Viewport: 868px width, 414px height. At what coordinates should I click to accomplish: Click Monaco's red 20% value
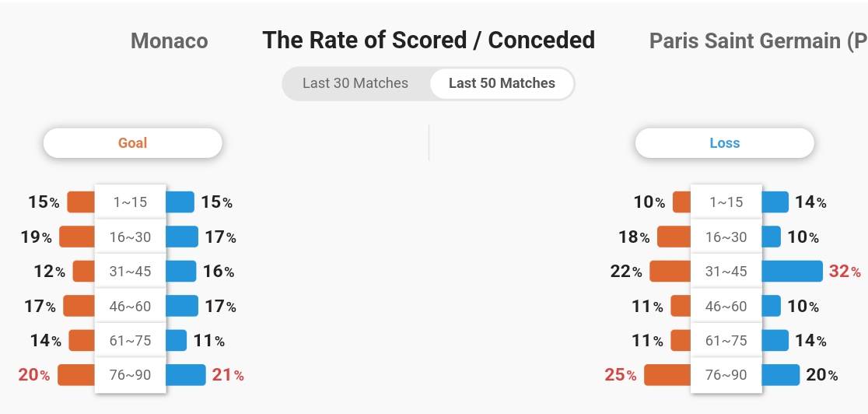point(33,375)
